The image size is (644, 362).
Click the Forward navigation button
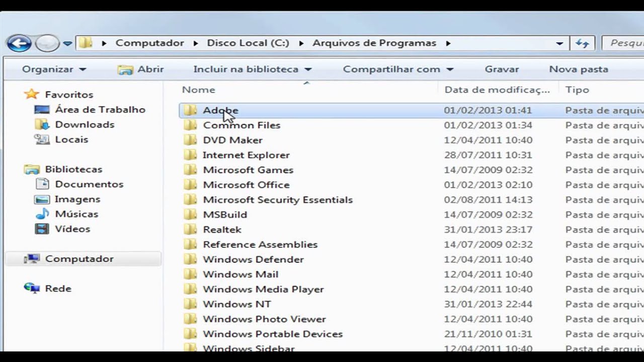click(x=47, y=43)
